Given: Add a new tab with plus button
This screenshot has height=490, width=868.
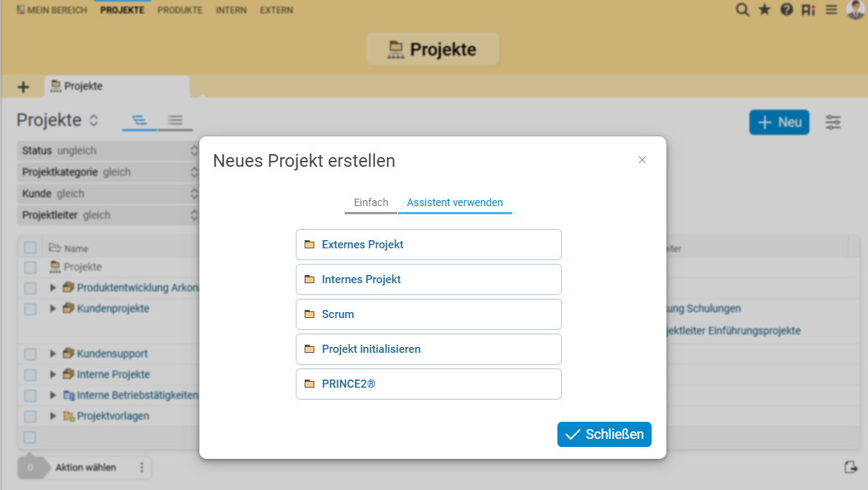Looking at the screenshot, I should point(23,87).
